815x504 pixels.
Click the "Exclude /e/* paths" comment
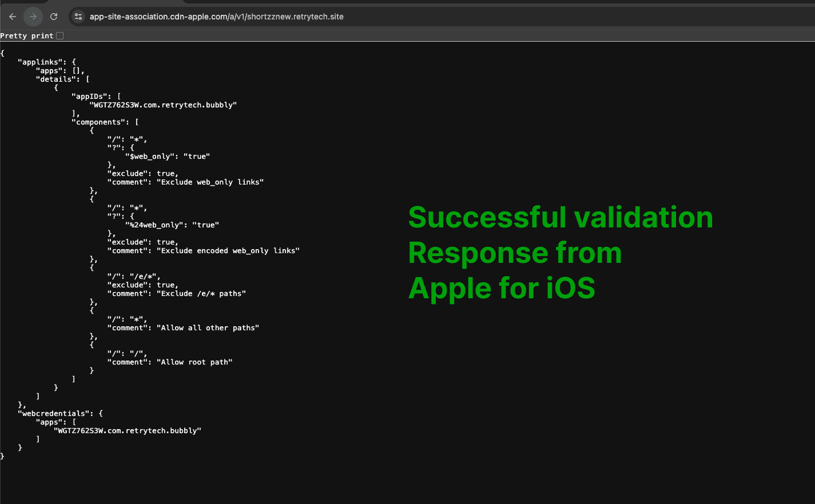coord(201,294)
